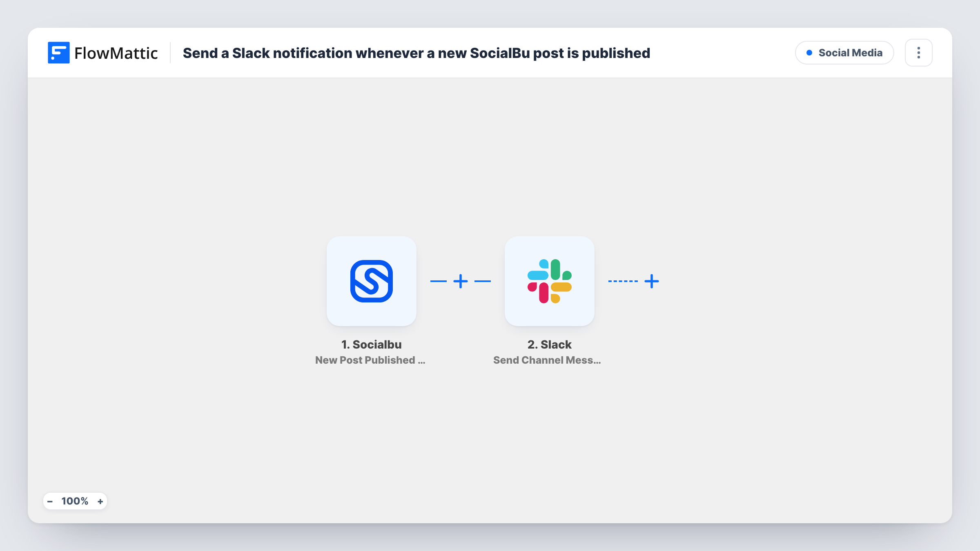Open the three-dot workflow options menu
Screen dimensions: 980x551
pos(918,53)
